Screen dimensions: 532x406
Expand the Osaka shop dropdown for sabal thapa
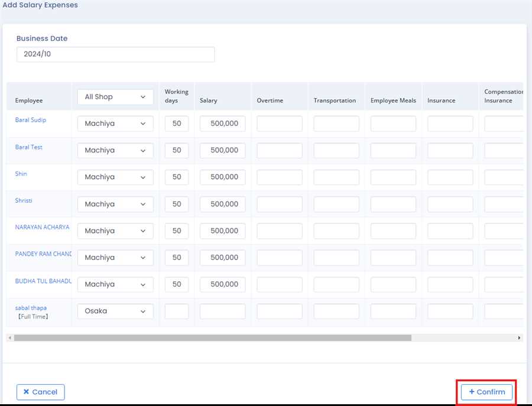tap(115, 311)
